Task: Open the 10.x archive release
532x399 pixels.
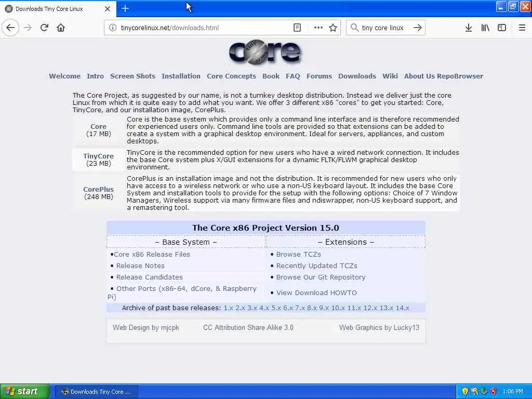Action: tap(338, 308)
